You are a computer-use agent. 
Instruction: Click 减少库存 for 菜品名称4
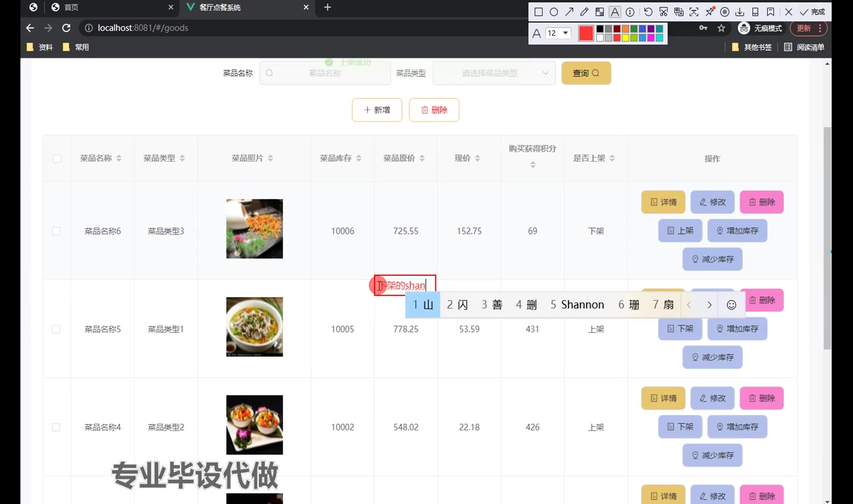713,455
